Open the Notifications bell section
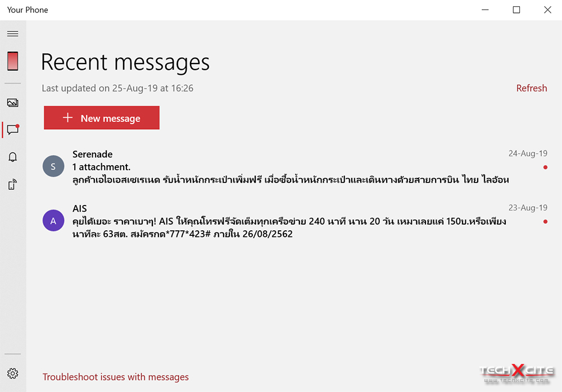This screenshot has width=562, height=392. pos(12,157)
